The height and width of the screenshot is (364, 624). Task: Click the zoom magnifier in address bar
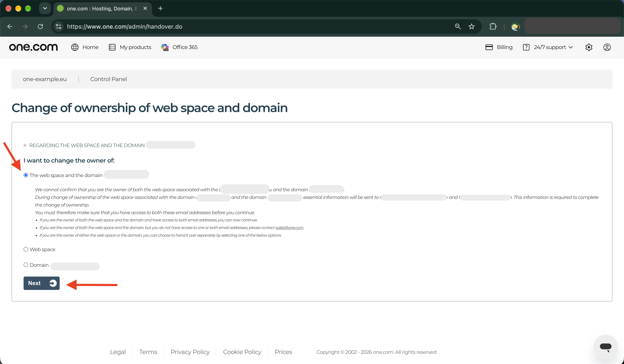pyautogui.click(x=458, y=27)
